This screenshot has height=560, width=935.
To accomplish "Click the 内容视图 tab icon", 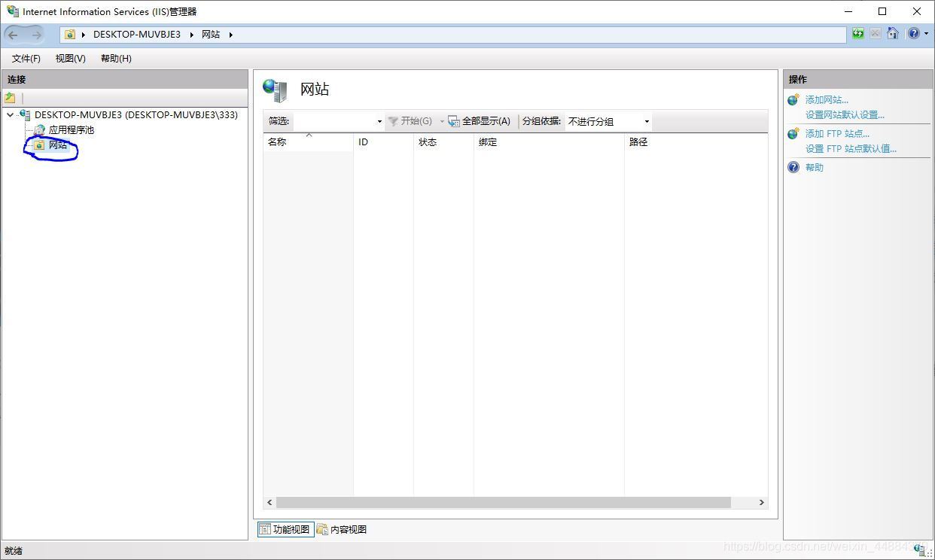I will [322, 529].
